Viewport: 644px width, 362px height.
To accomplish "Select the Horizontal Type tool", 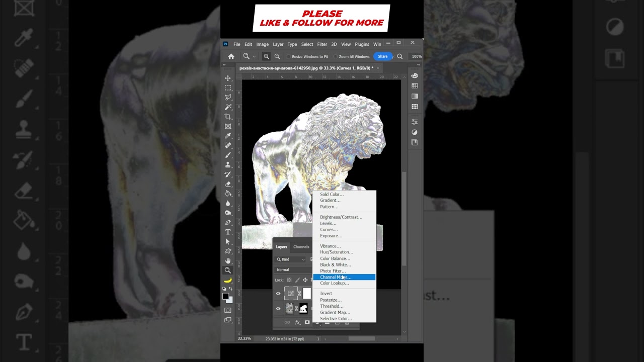I will [228, 232].
